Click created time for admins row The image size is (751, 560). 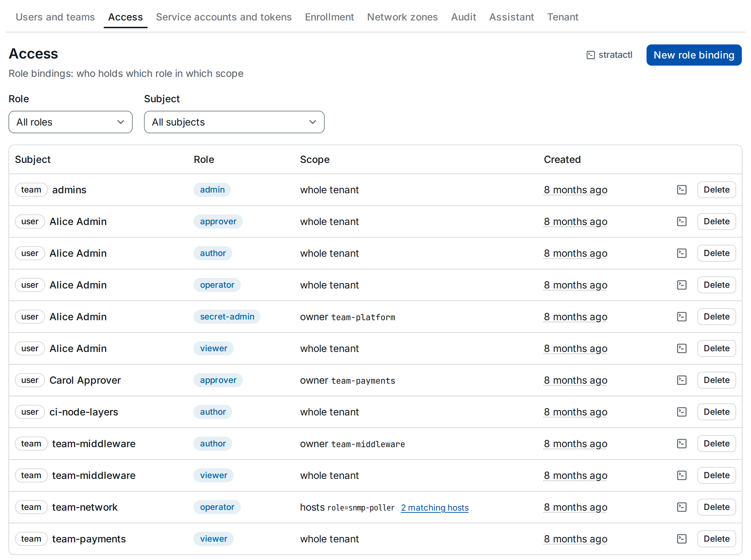[x=576, y=190]
